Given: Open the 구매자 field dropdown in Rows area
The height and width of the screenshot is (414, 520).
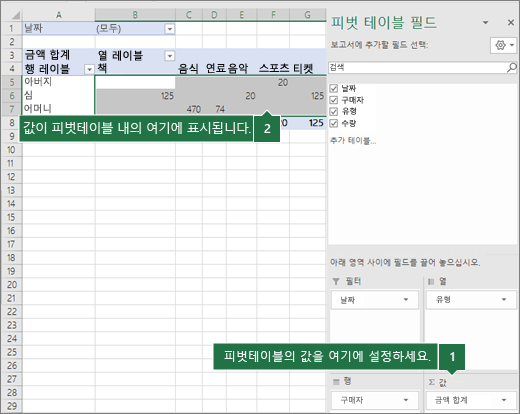Looking at the screenshot, I should (x=406, y=400).
